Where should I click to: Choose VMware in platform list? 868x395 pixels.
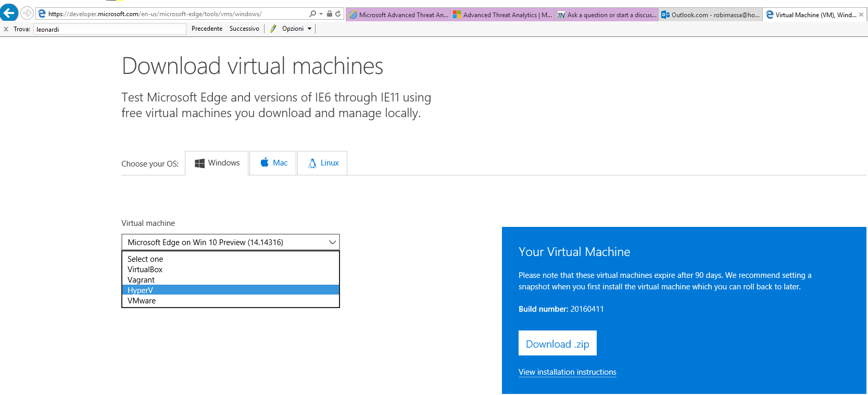231,300
